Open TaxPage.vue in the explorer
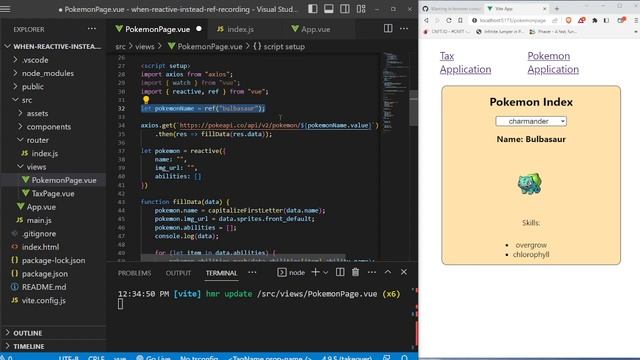Viewport: 640px width, 360px height. tap(53, 193)
